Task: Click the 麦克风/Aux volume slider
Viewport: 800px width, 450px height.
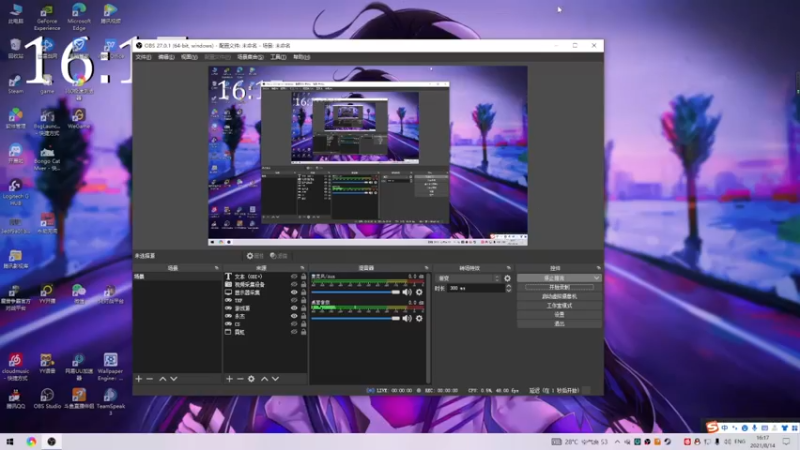Action: [356, 292]
